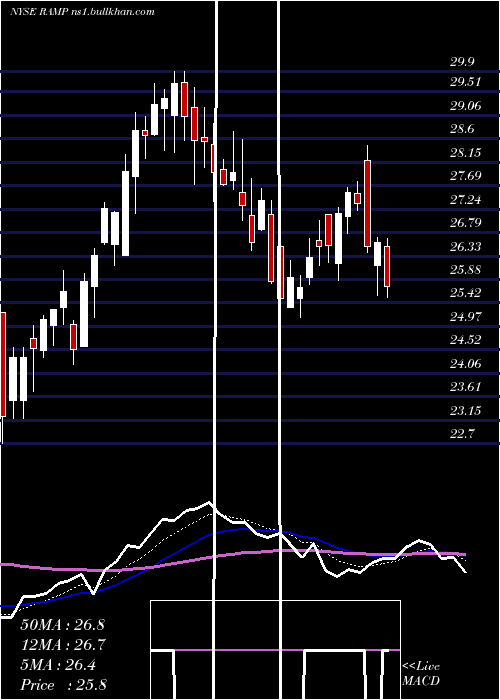Click the large red candlestick at far left
500x700 pixels.
tap(3, 364)
